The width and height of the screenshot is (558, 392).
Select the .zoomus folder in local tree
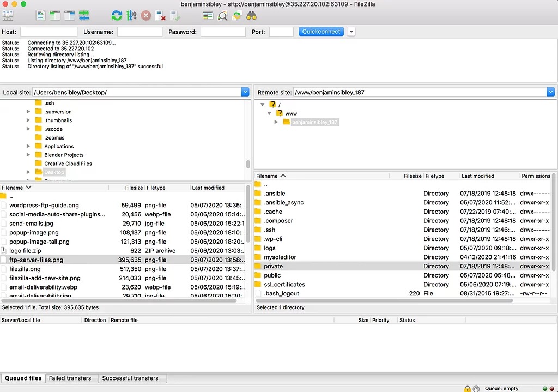54,137
